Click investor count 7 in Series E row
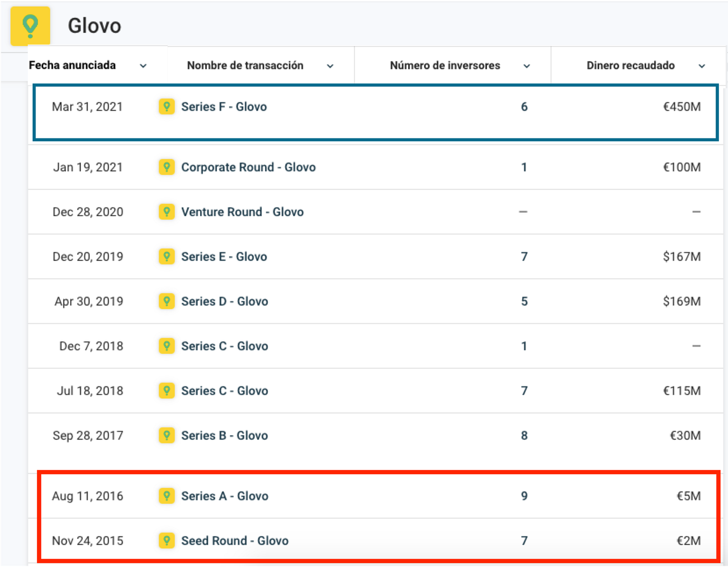The width and height of the screenshot is (728, 570). point(524,256)
